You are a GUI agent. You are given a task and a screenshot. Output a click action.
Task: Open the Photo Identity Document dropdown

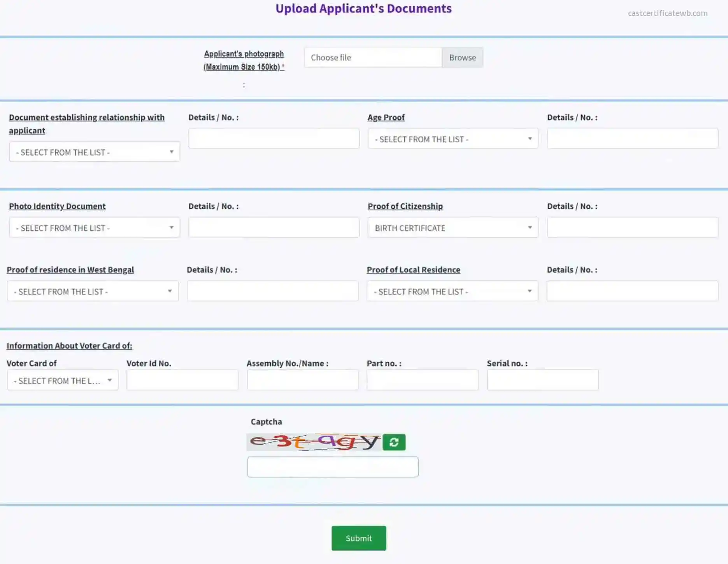pos(94,228)
